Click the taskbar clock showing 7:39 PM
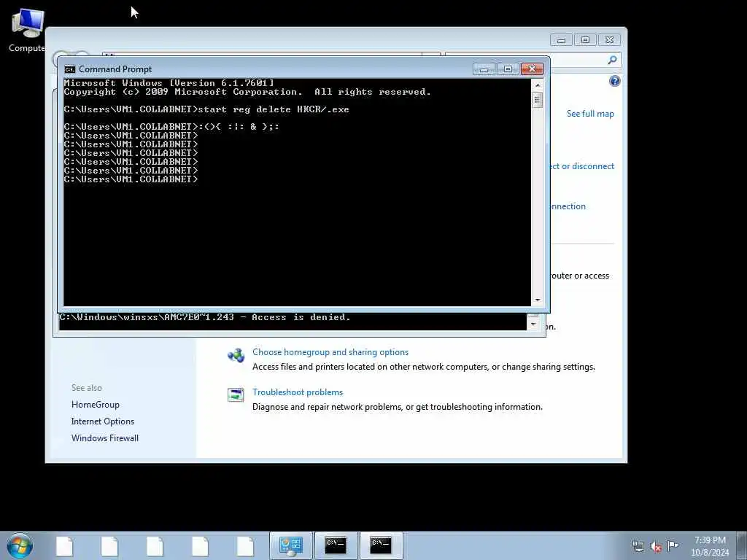 710,546
